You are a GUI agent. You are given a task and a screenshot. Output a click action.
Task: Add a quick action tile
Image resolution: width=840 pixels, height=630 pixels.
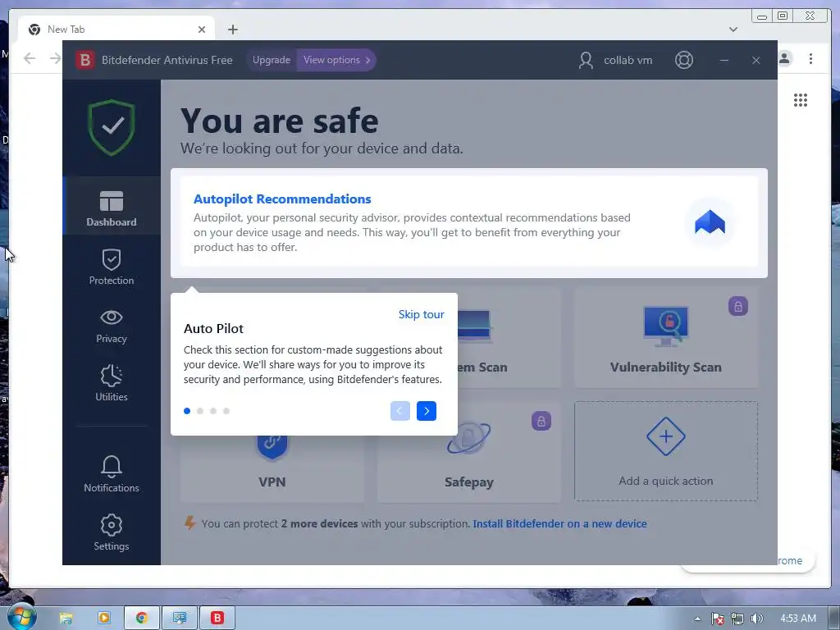point(666,451)
